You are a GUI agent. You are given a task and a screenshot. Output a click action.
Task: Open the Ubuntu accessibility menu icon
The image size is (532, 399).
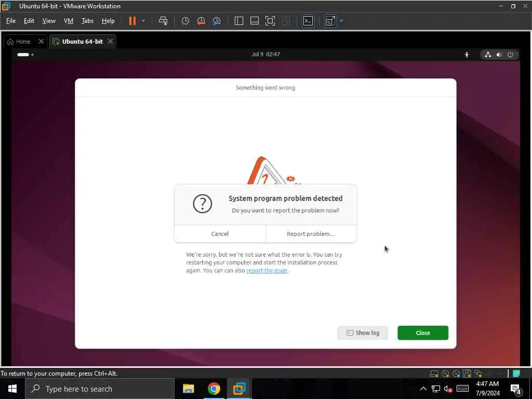(x=467, y=55)
